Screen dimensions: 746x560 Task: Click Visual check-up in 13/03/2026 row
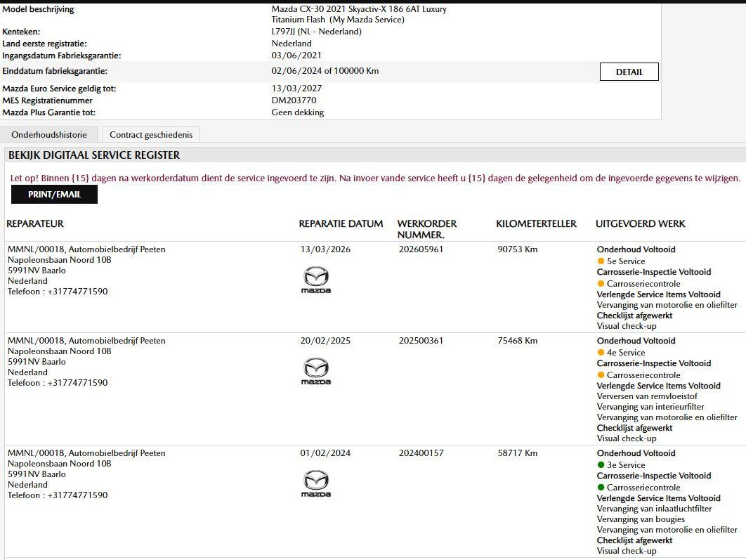pos(627,327)
